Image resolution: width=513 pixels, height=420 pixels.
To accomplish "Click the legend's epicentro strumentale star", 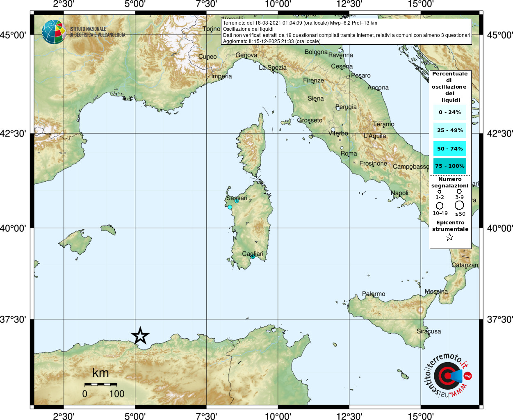I will (450, 237).
